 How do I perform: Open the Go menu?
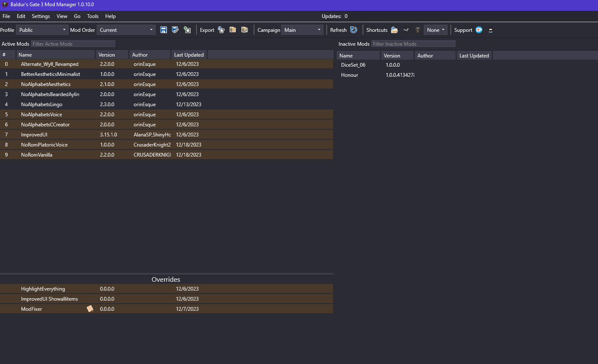pyautogui.click(x=77, y=16)
